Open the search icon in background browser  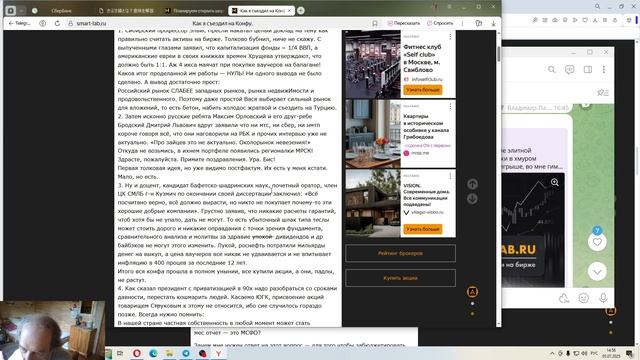point(597,7)
